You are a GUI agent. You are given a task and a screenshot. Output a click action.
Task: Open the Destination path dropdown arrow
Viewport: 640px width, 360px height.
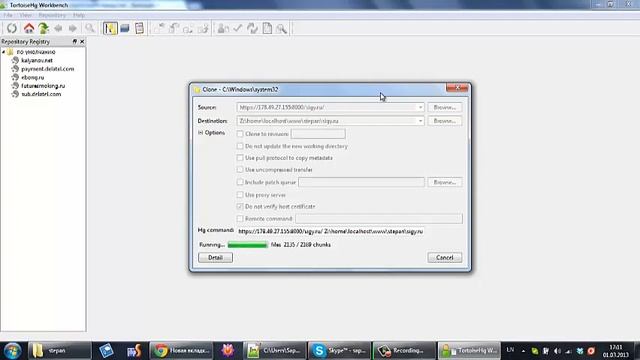pyautogui.click(x=420, y=121)
